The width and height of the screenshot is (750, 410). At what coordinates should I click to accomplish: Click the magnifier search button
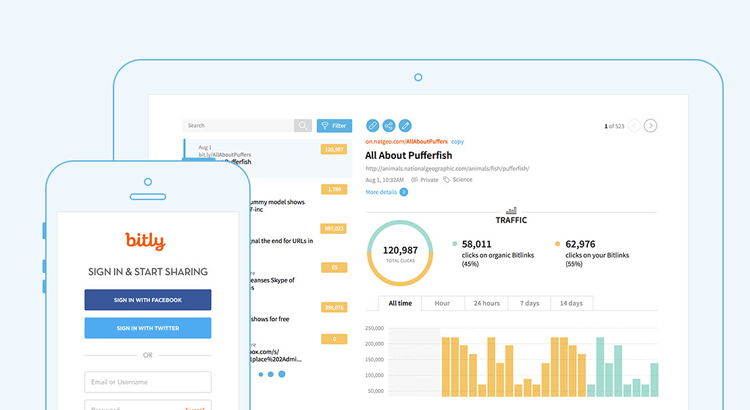(303, 125)
